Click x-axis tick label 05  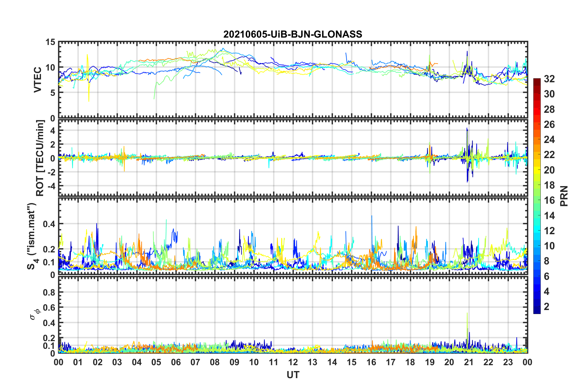156,362
